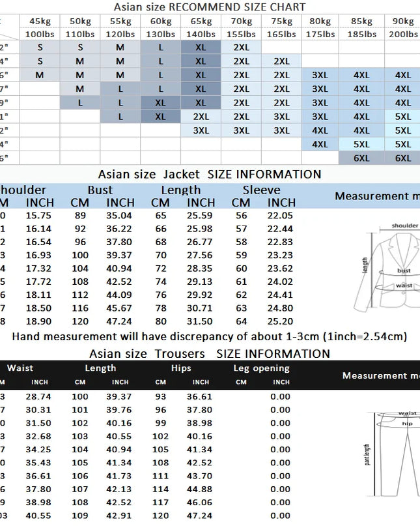Select the bust inch value 35.04

(119, 216)
